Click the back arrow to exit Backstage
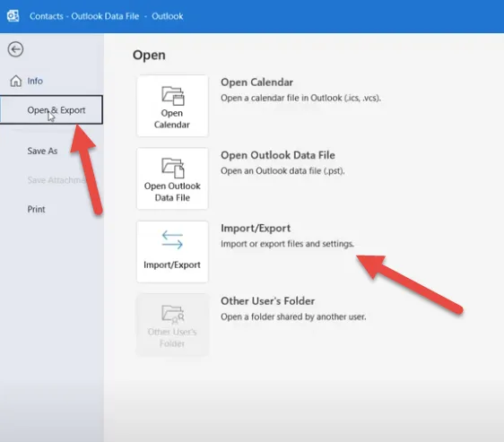The width and height of the screenshot is (504, 442). [x=15, y=49]
